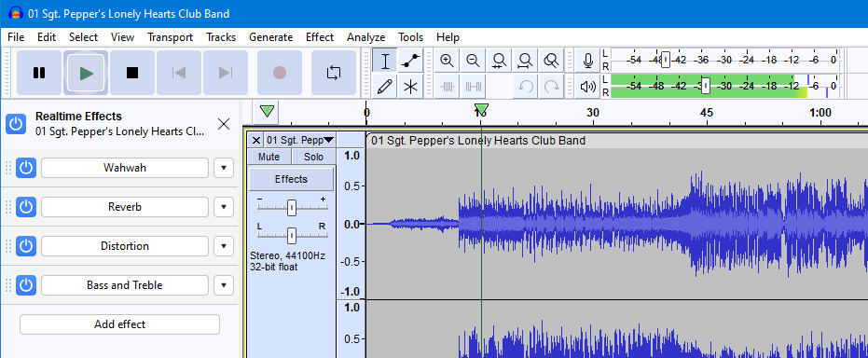Click the playhead marker on timeline
Screen dimensions: 868x358
click(481, 109)
